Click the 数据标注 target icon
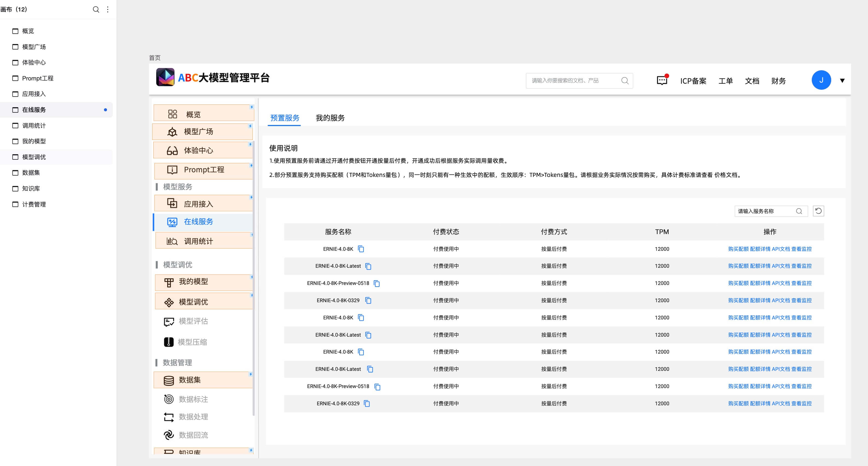The image size is (868, 466). pos(169,399)
